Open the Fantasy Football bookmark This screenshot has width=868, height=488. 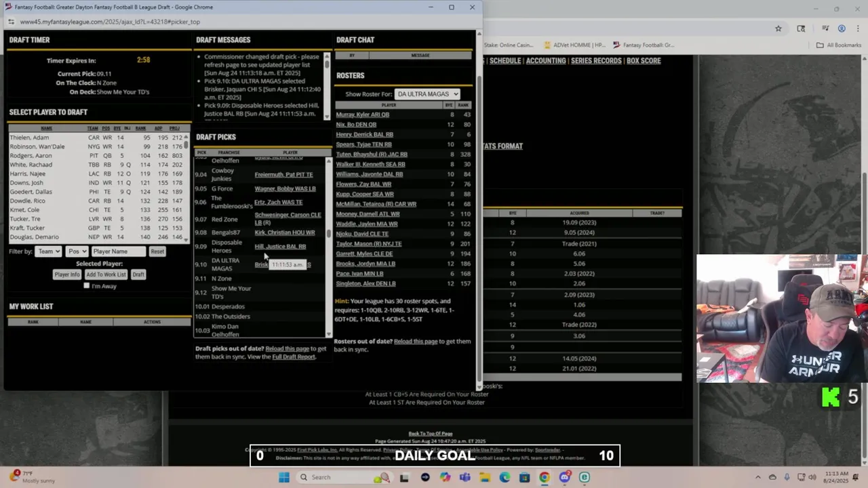[x=644, y=45]
